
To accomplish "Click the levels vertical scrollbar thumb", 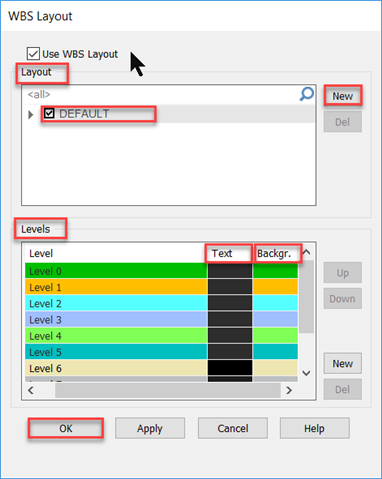I will 306,297.
